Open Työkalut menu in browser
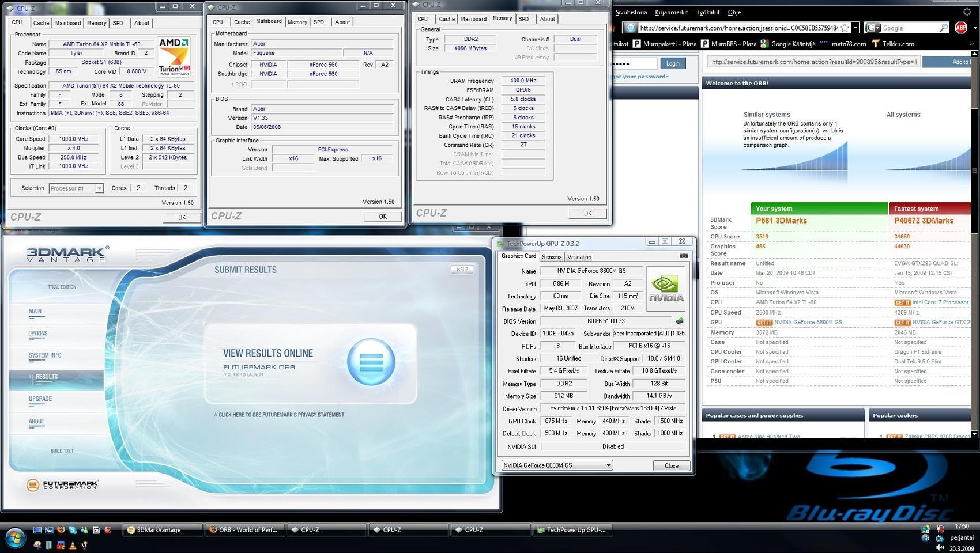The width and height of the screenshot is (980, 553). 708,12
